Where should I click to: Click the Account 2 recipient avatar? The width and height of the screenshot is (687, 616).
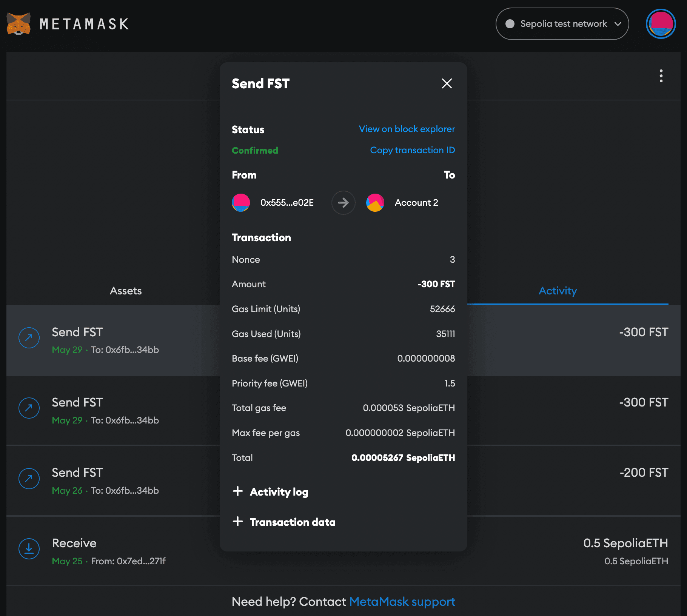click(x=375, y=203)
